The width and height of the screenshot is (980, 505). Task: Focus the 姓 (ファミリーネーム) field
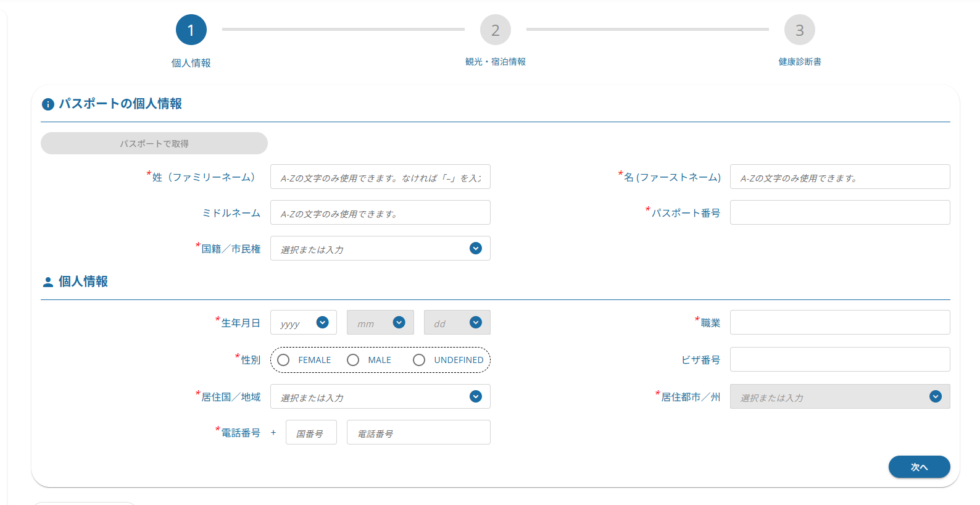point(380,177)
